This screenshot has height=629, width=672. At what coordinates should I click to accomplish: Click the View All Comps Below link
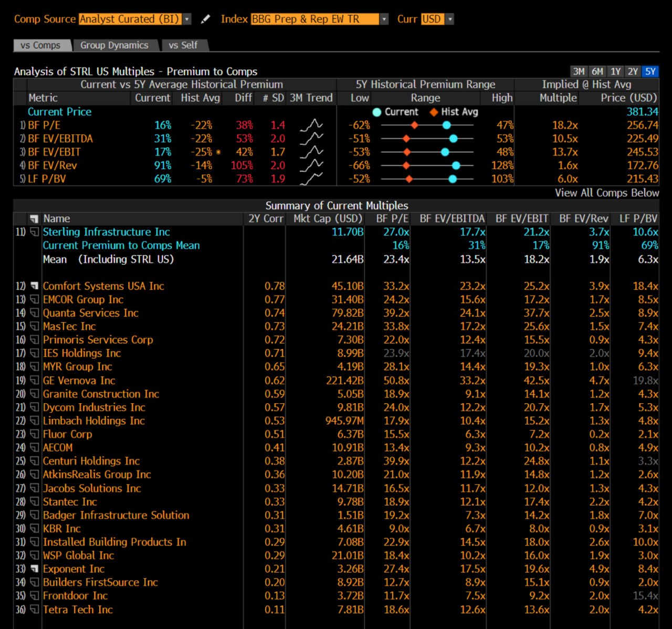click(x=607, y=193)
